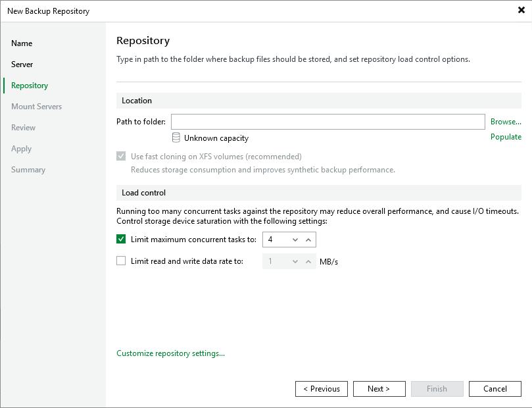The height and width of the screenshot is (408, 532).
Task: Uncheck Limit maximum concurrent tasks checkbox
Action: [x=121, y=240]
